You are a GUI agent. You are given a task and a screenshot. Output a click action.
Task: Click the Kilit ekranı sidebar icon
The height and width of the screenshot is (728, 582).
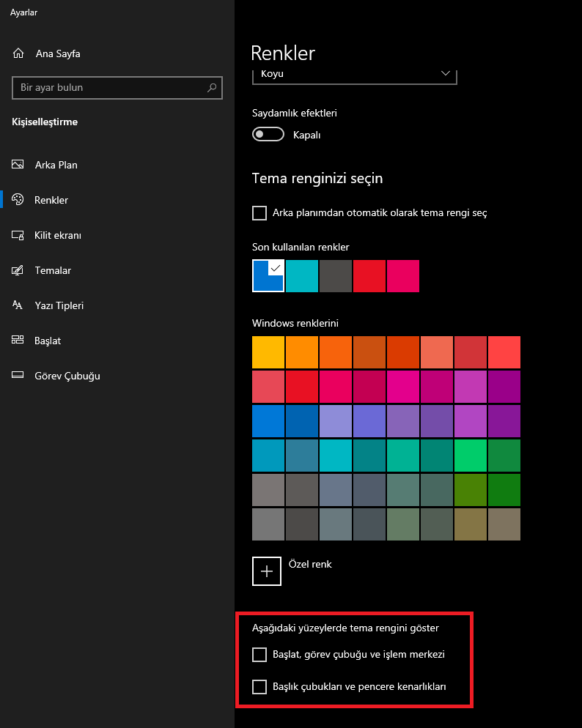pos(18,235)
